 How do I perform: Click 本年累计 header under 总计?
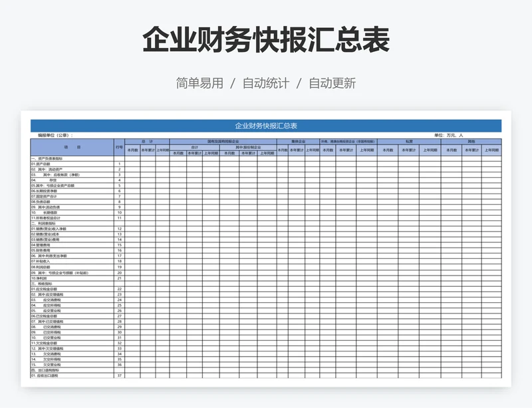[x=148, y=150]
